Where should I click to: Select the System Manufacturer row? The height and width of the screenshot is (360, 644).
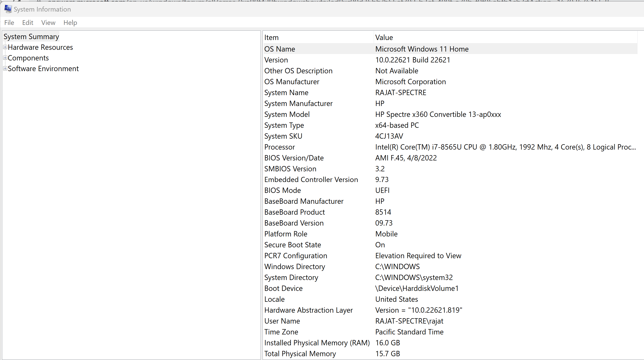(x=450, y=103)
